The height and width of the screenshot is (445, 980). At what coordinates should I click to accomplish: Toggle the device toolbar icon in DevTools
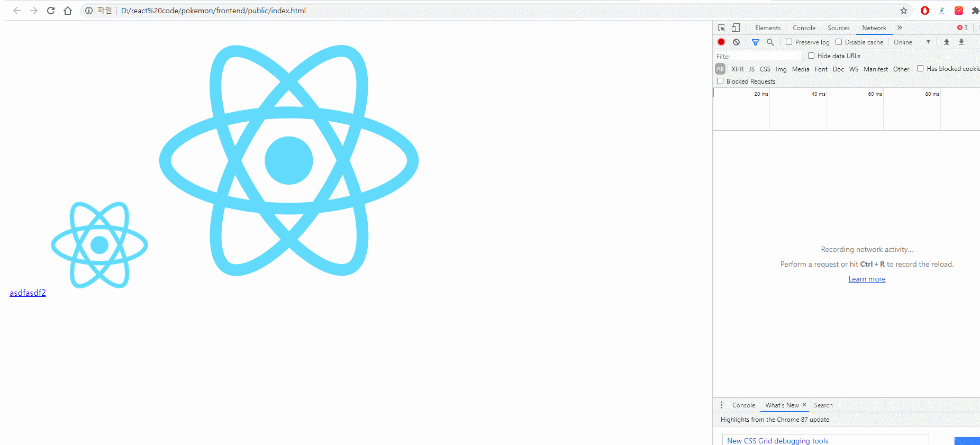(736, 28)
